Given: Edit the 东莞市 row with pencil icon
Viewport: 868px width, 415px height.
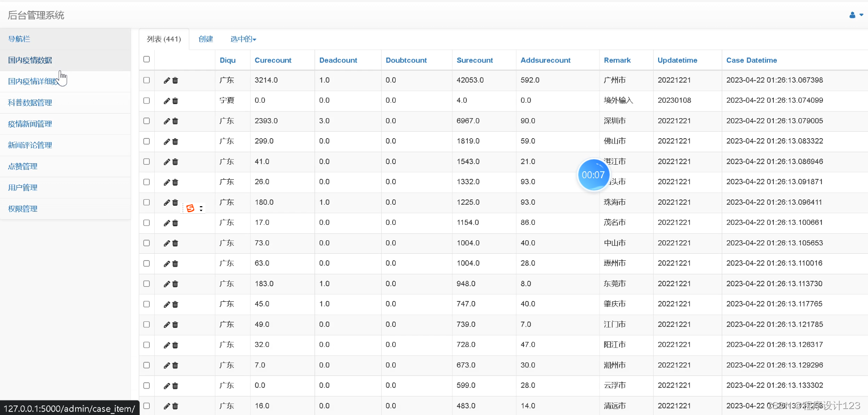Looking at the screenshot, I should pyautogui.click(x=167, y=284).
